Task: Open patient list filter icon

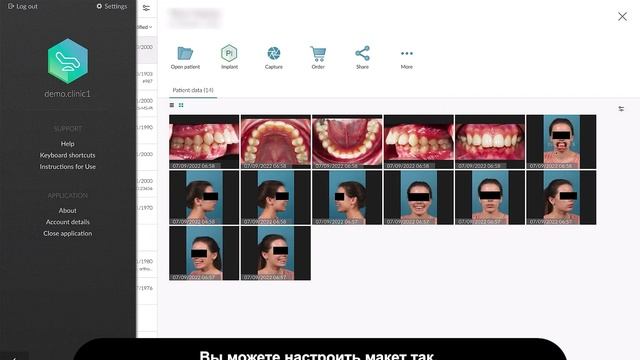Action: coord(146,8)
